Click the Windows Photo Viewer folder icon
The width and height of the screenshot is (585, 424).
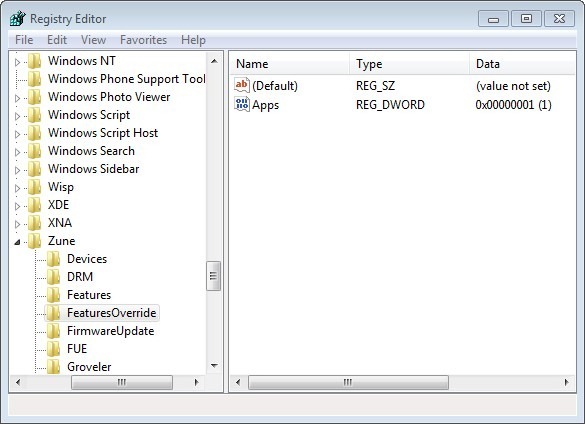[35, 97]
